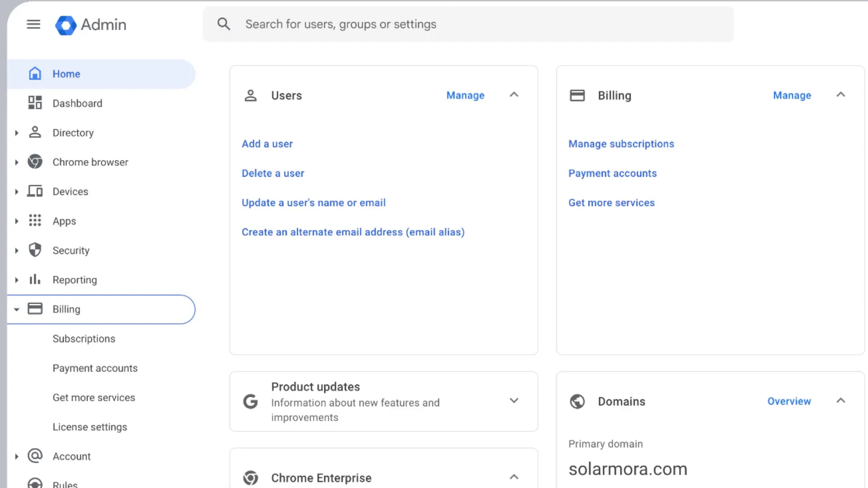This screenshot has height=488, width=868.
Task: Expand the Chrome browser tree arrow
Action: click(x=17, y=162)
